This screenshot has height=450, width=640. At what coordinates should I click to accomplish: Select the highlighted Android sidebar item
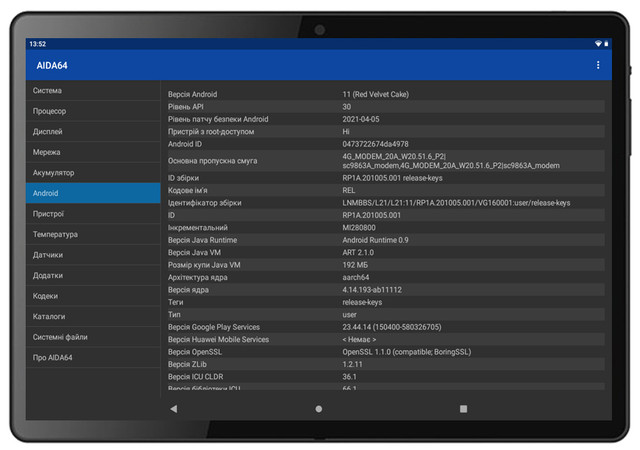93,193
